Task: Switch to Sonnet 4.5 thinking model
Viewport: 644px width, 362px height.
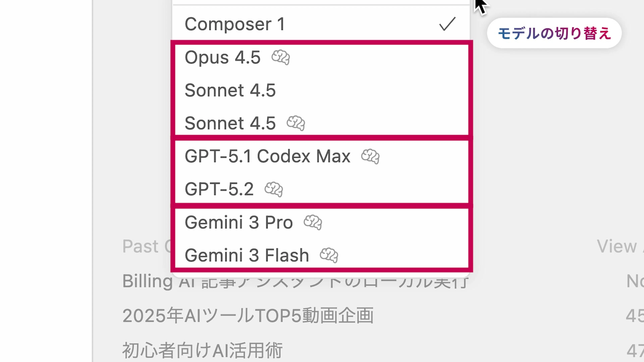Action: click(x=230, y=123)
